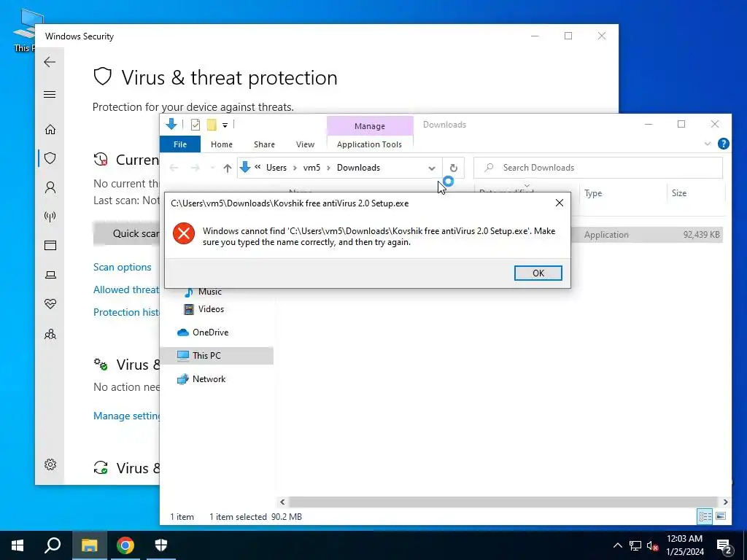Click the Search Downloads field
The height and width of the screenshot is (560, 747).
[x=598, y=168]
